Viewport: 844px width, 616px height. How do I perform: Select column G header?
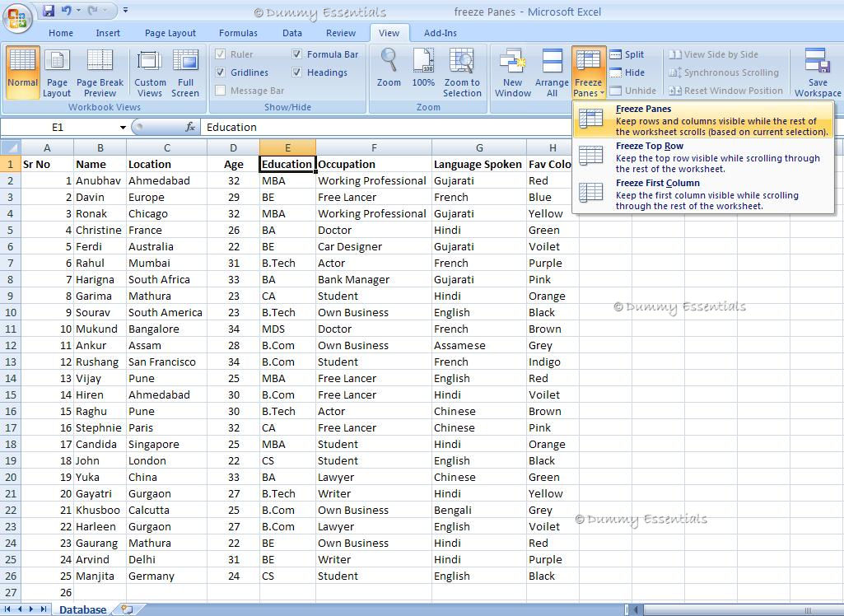(x=479, y=147)
